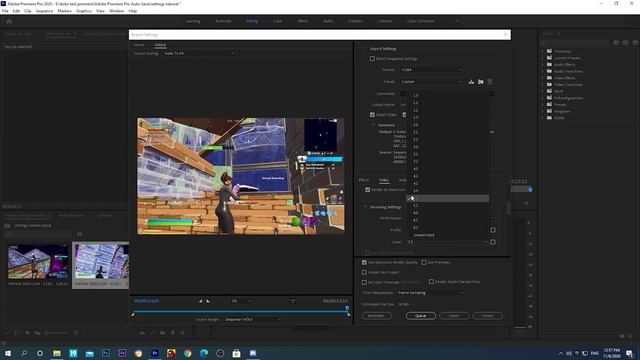Open the Lumetri Presets folder in Effects panel
Viewport: 640px width, 360px height.
[x=567, y=58]
